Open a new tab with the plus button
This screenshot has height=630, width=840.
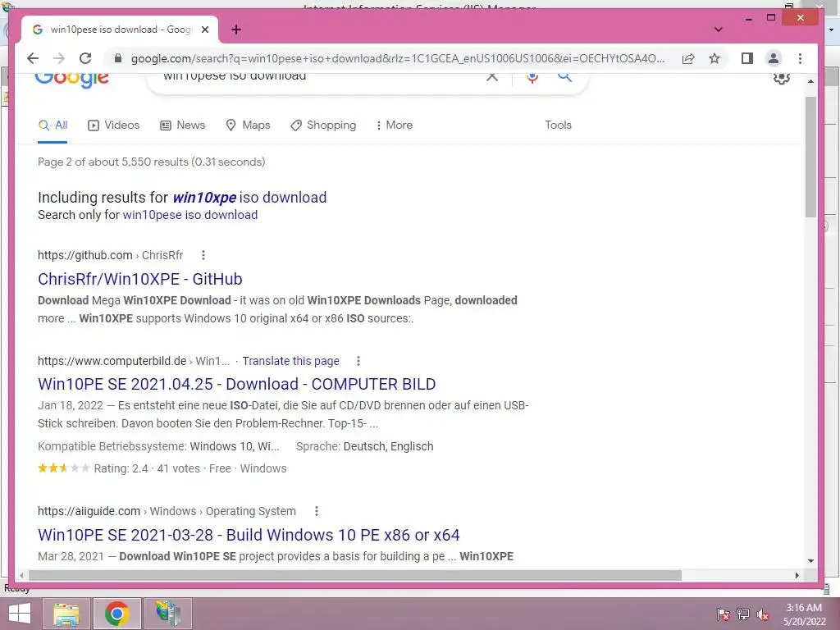pos(236,30)
